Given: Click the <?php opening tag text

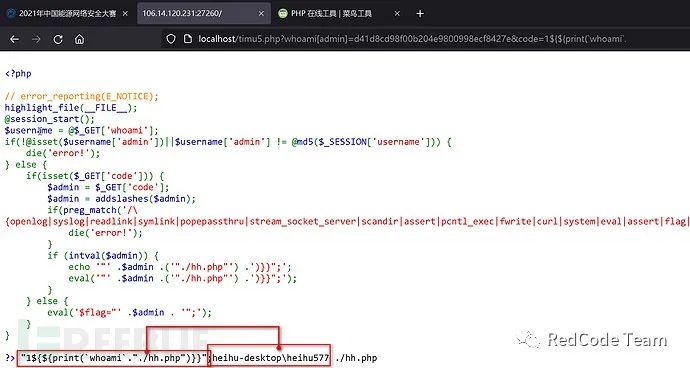Looking at the screenshot, I should pyautogui.click(x=18, y=74).
